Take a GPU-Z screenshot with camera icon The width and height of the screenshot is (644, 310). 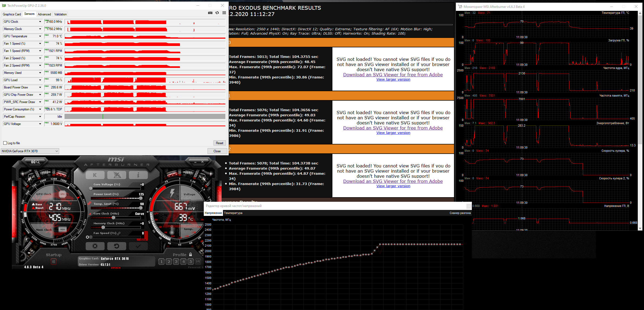pyautogui.click(x=210, y=13)
